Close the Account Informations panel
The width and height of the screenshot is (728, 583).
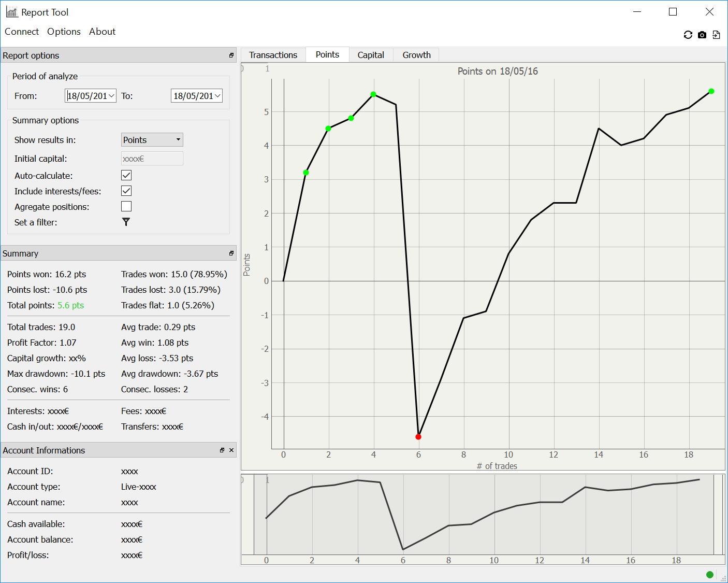(231, 450)
